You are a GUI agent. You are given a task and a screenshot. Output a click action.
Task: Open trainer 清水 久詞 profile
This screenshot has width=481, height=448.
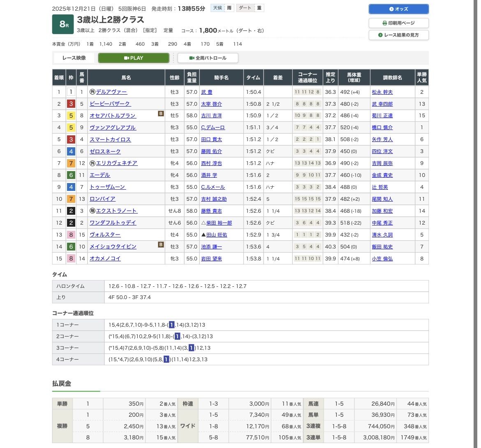pyautogui.click(x=382, y=235)
